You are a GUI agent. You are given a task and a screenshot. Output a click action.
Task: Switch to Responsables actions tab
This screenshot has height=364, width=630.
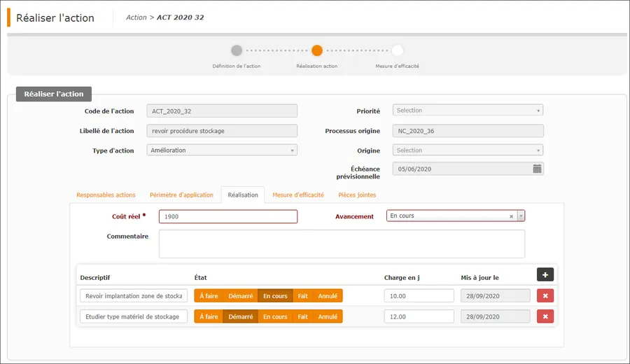pyautogui.click(x=106, y=195)
